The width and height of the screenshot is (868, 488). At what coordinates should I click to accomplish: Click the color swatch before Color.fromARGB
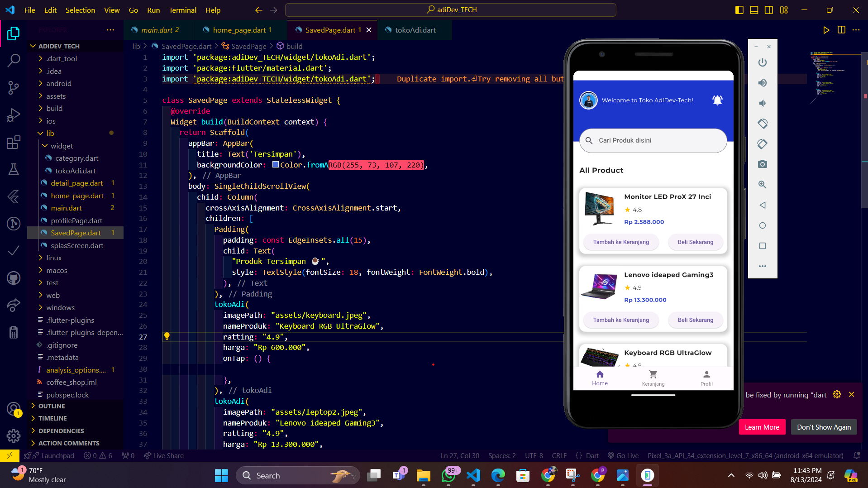click(275, 165)
